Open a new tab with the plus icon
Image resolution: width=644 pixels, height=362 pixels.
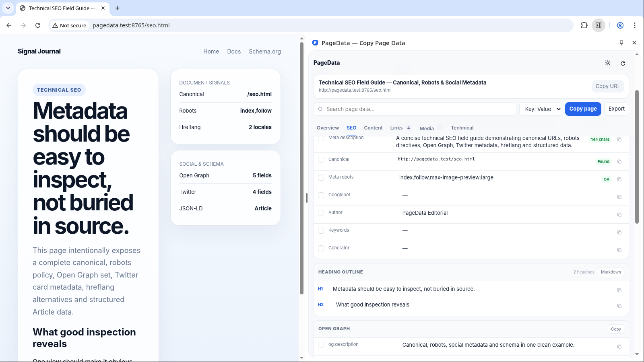(x=118, y=8)
